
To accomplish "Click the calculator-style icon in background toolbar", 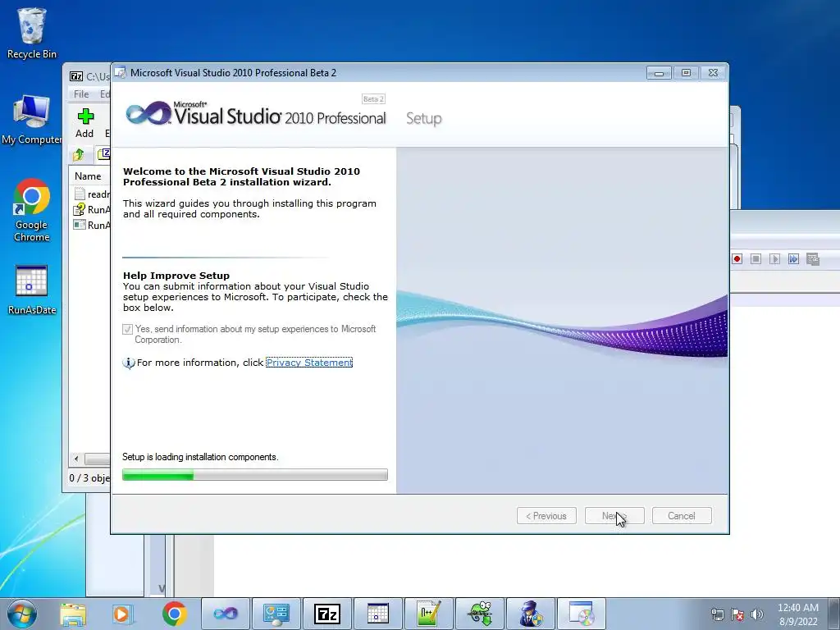I will click(813, 258).
